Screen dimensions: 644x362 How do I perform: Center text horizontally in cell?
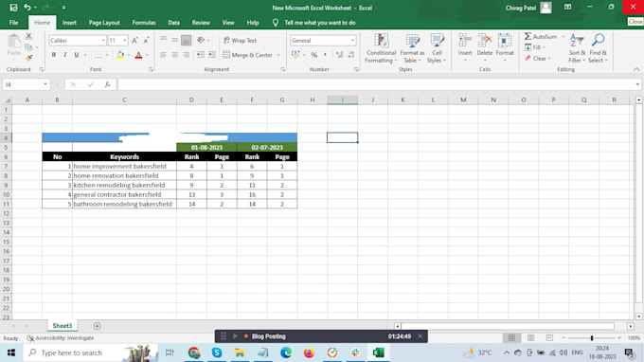click(x=175, y=55)
